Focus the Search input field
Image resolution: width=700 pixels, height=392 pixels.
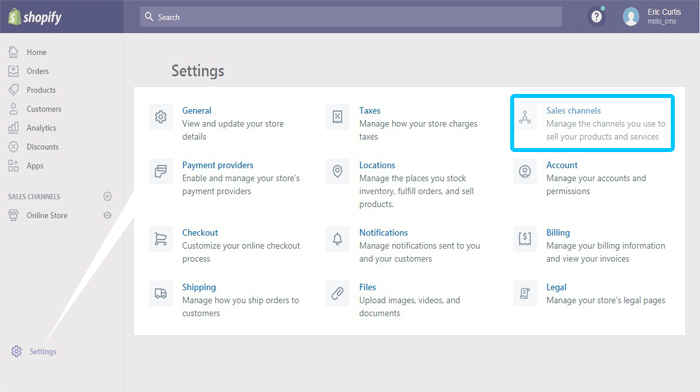350,17
